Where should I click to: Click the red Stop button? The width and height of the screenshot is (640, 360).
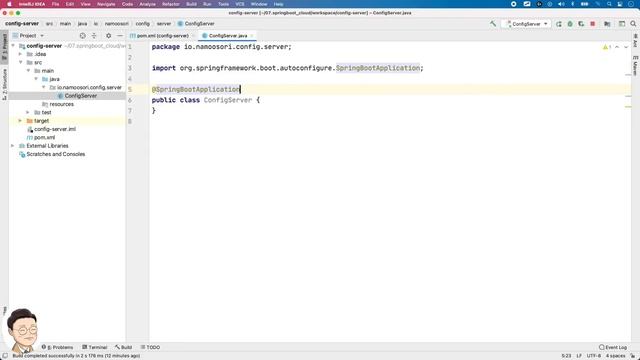(x=593, y=24)
